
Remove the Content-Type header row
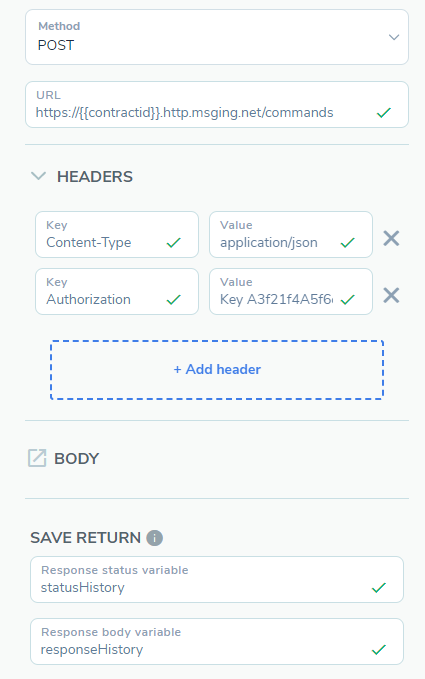coord(391,238)
